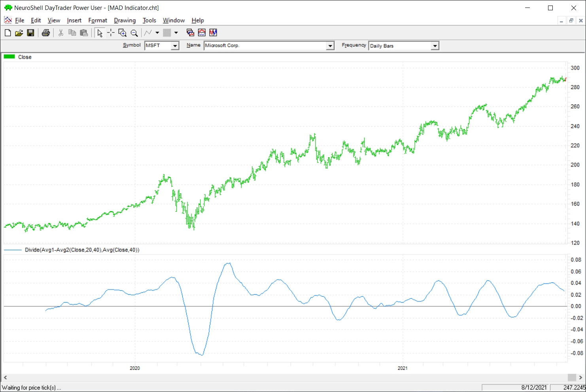Click the Close series legend label

point(25,57)
